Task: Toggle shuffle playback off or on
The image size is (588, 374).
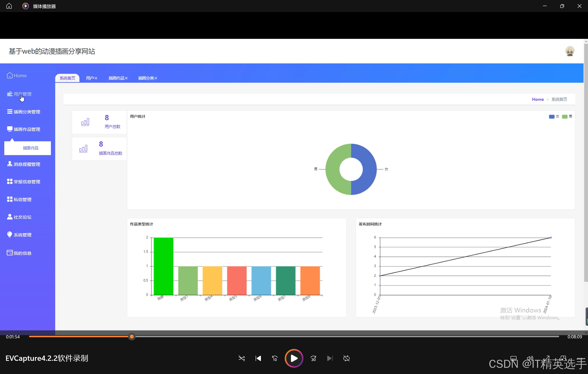Action: click(241, 358)
